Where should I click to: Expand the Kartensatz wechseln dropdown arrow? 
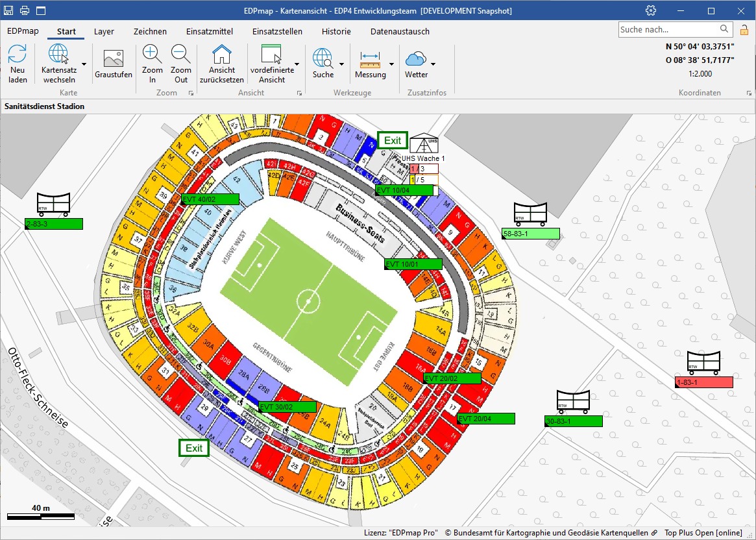click(x=84, y=64)
